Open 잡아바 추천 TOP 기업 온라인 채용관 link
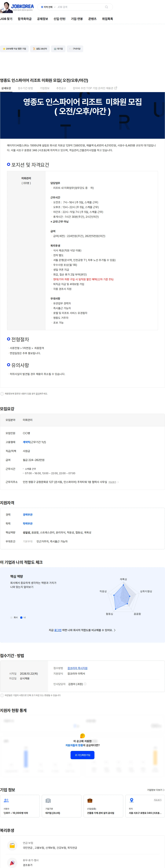This screenshot has width=165, height=868. (95, 88)
